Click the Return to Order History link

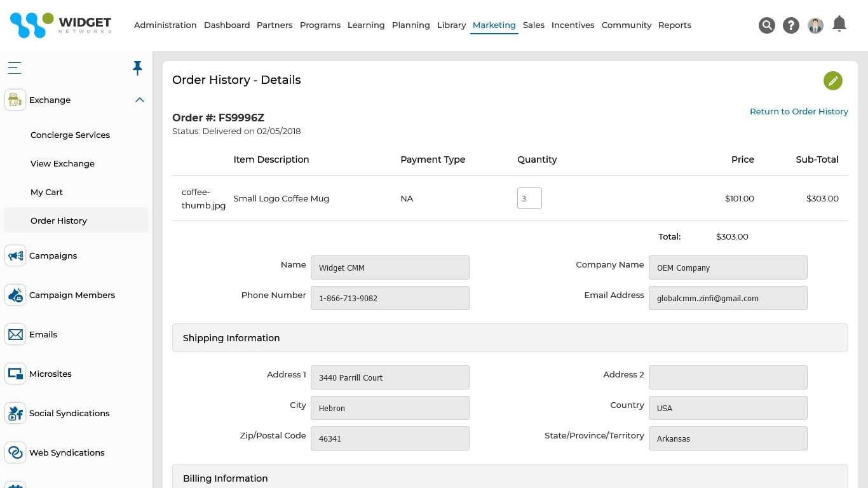pyautogui.click(x=799, y=111)
